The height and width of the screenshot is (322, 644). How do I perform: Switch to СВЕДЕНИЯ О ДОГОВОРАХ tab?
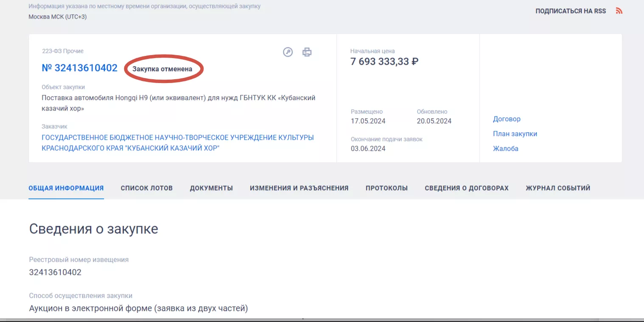pyautogui.click(x=466, y=188)
